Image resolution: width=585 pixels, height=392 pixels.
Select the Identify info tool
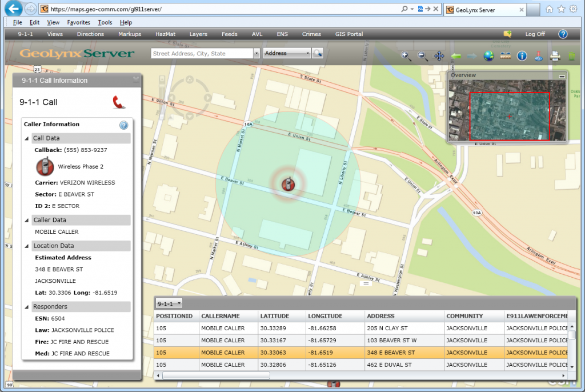(522, 56)
